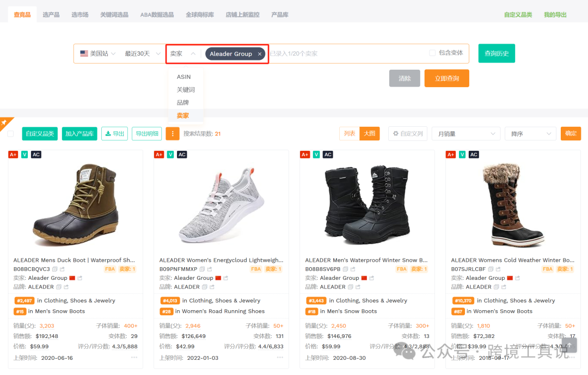Copy ASIN B07SJRLCBF with the copy icon
Viewport: 588px width, 375px height.
[491, 269]
